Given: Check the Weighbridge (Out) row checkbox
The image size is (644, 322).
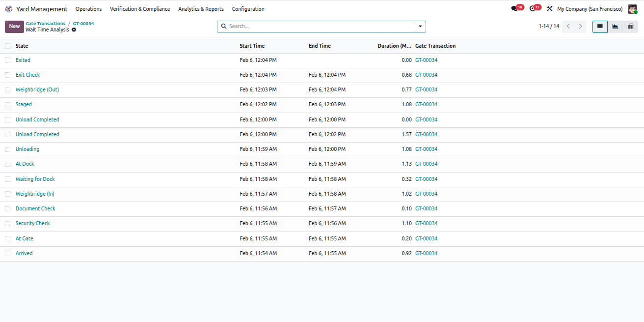Looking at the screenshot, I should coord(7,90).
